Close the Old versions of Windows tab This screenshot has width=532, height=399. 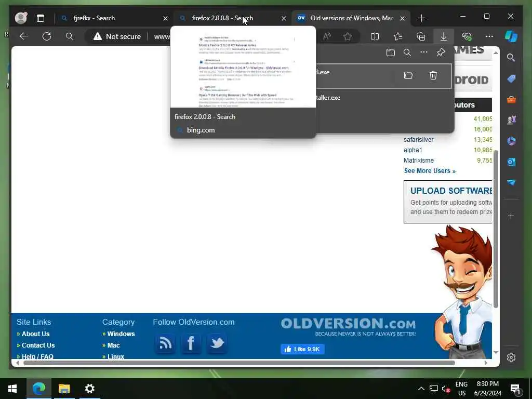pos(402,18)
